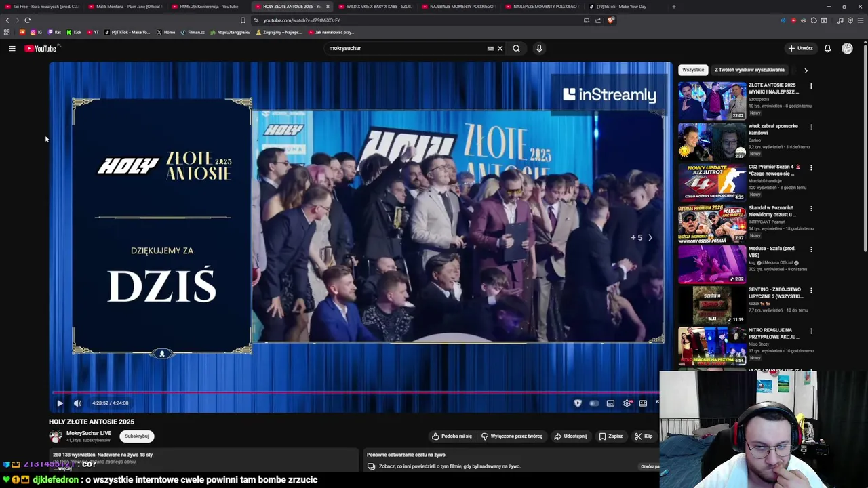Open witek zabrał sponsorke kamilowi thumbnail
The height and width of the screenshot is (488, 868).
[712, 142]
